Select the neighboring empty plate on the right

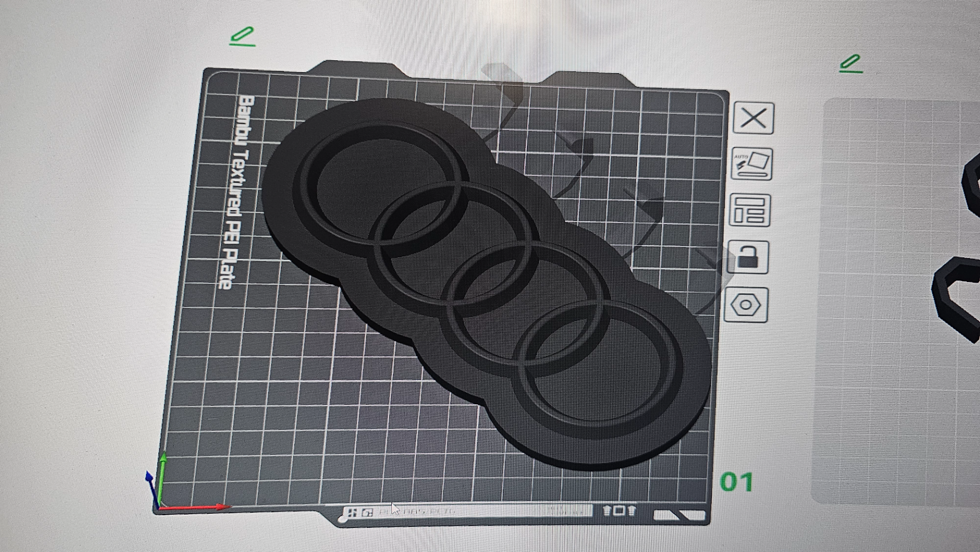pyautogui.click(x=896, y=301)
